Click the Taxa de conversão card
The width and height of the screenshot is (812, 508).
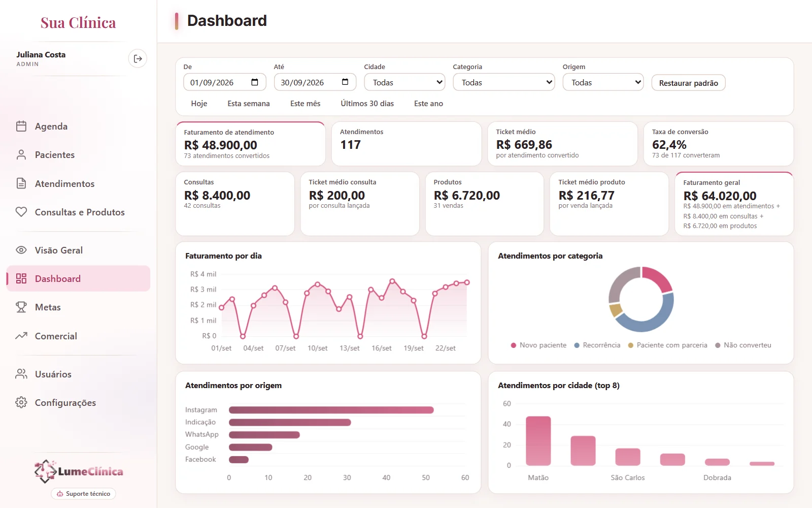coord(719,144)
